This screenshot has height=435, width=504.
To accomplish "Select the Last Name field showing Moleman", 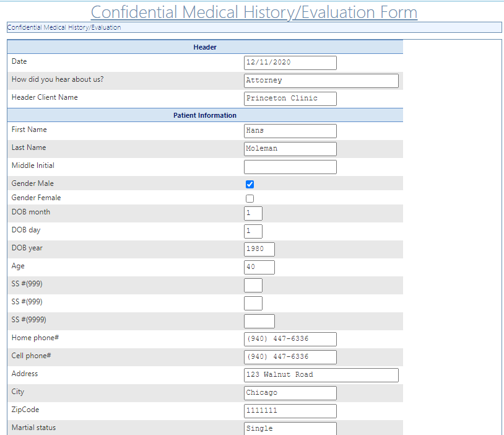I will [x=290, y=149].
